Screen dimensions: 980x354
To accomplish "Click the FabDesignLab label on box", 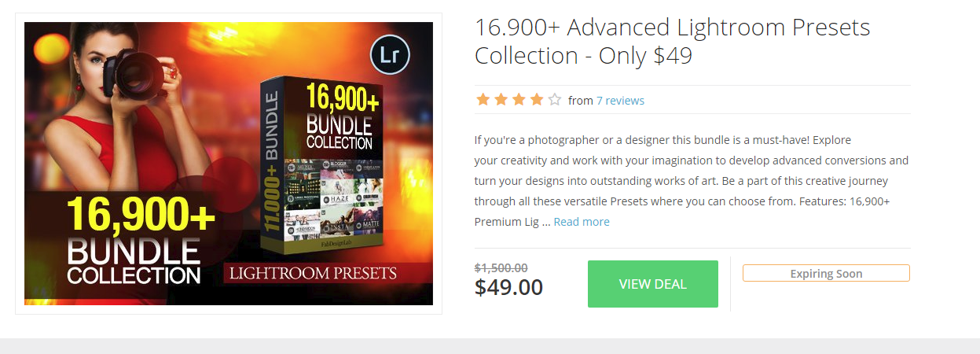I will [x=321, y=245].
